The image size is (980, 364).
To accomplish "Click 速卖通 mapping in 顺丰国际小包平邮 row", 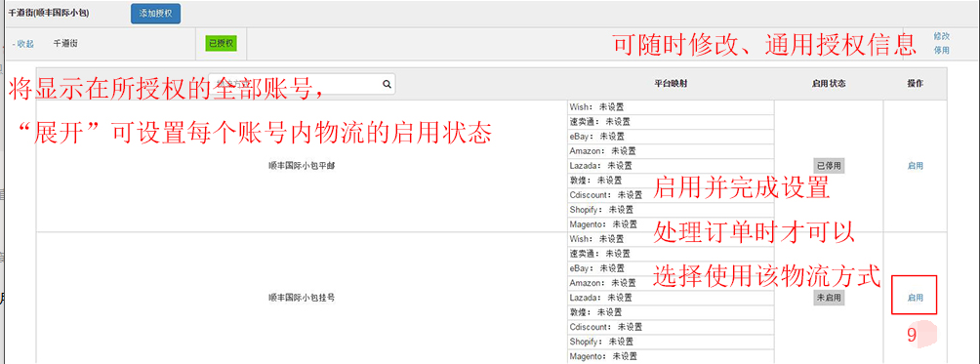I will pos(671,122).
